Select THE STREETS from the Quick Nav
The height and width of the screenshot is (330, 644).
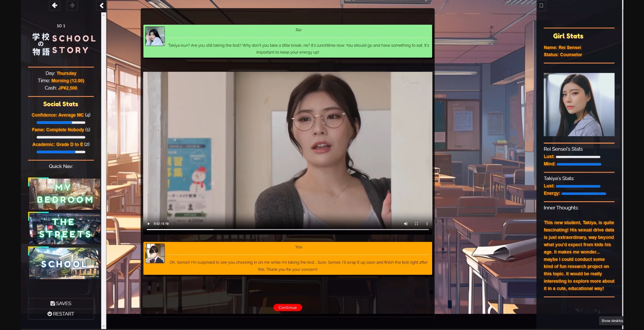click(64, 229)
